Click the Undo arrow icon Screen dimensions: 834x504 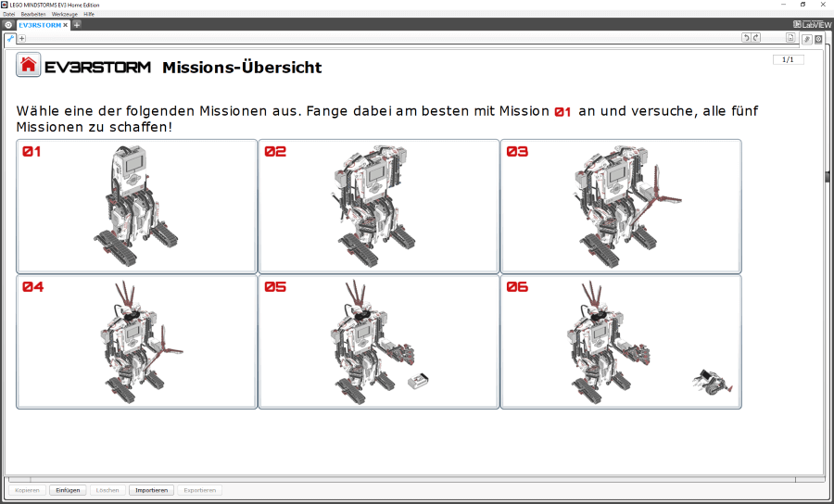click(746, 38)
